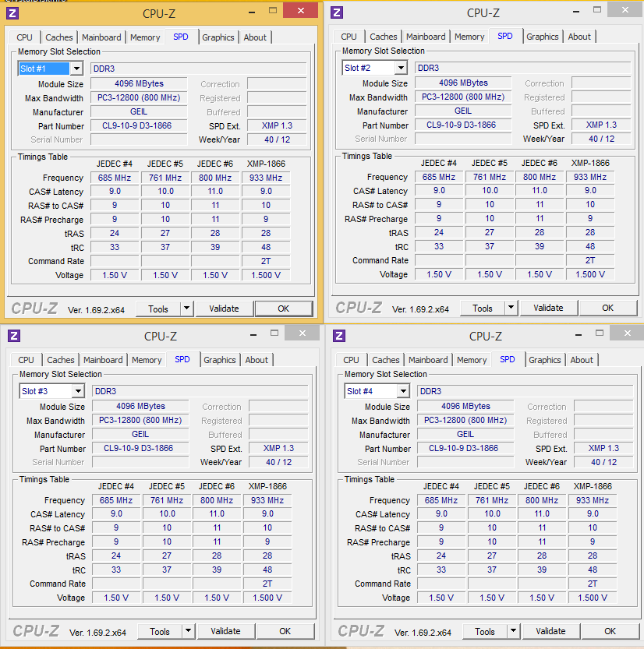Click Max Bandwidth field in Slot #4 window
Image resolution: width=644 pixels, height=649 pixels.
(465, 420)
